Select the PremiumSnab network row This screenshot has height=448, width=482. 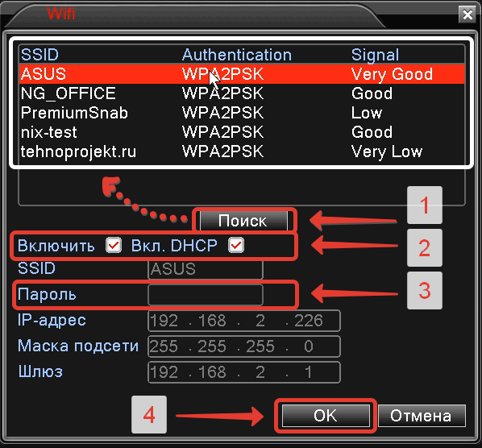coord(242,113)
